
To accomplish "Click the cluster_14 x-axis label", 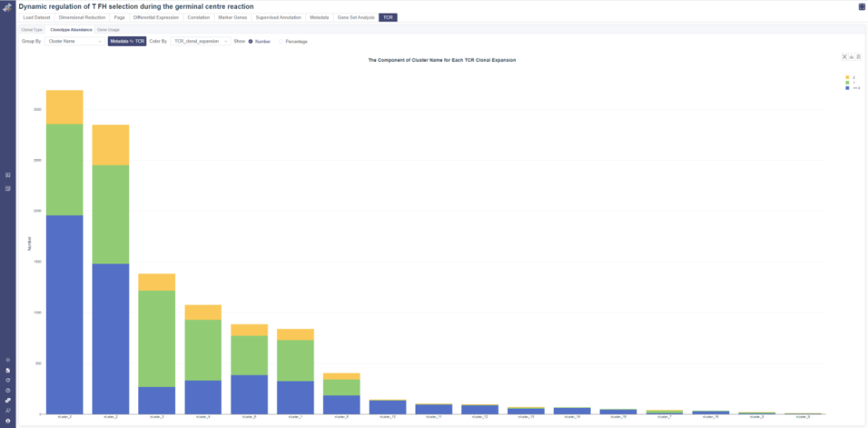I will 572,417.
